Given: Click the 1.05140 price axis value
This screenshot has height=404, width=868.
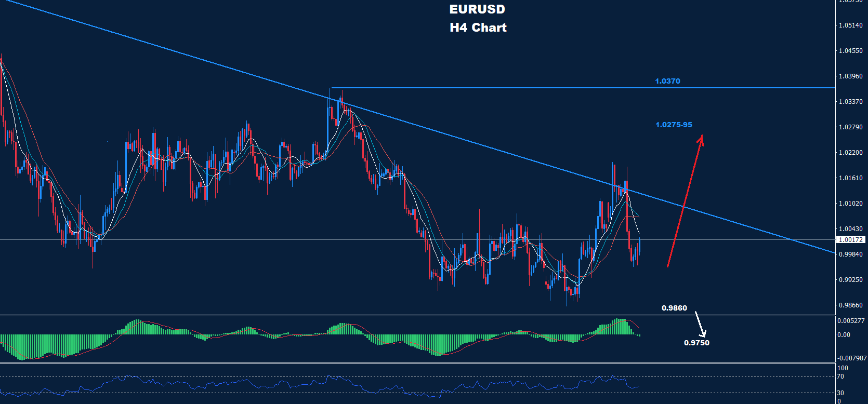Looking at the screenshot, I should tap(850, 25).
